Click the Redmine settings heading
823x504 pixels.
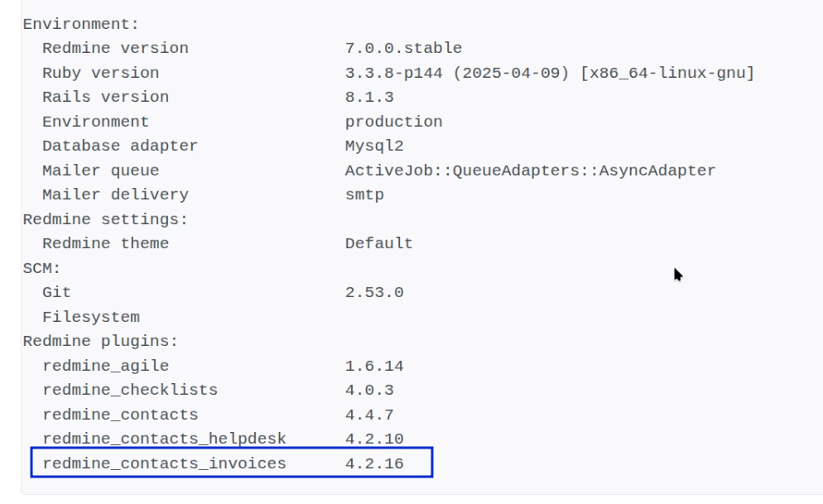pyautogui.click(x=105, y=219)
